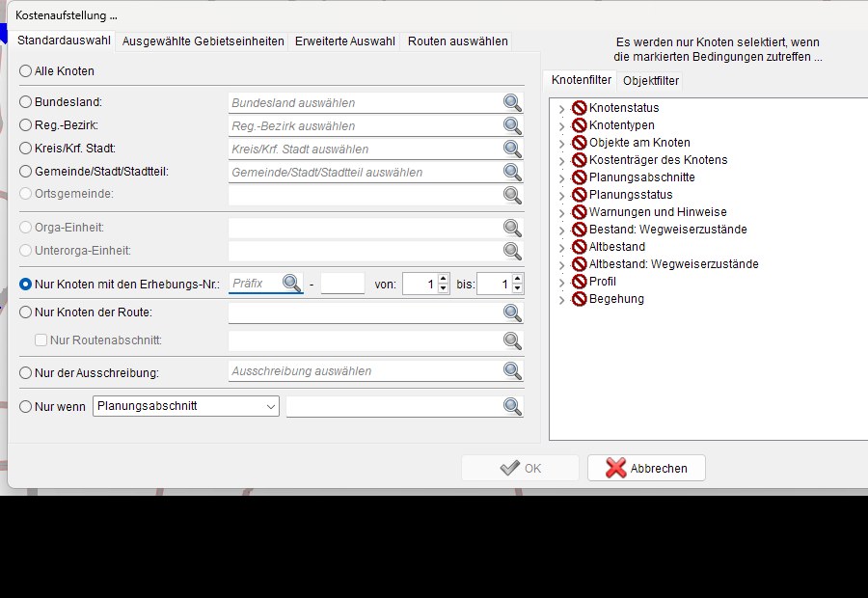The image size is (868, 598).
Task: Expand the Warnungen und Hinweise tree node
Action: click(x=562, y=212)
